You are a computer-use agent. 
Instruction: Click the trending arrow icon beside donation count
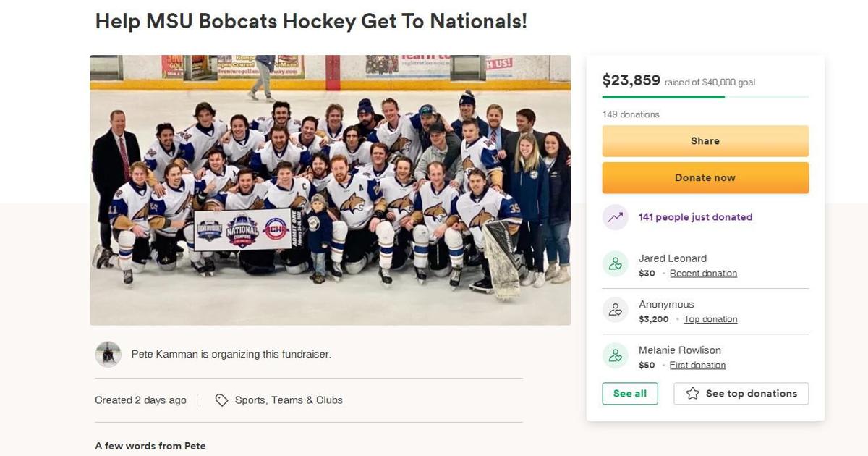coord(615,217)
